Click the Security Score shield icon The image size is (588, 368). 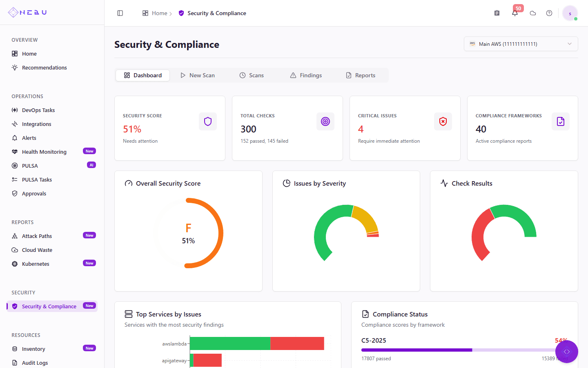[208, 121]
